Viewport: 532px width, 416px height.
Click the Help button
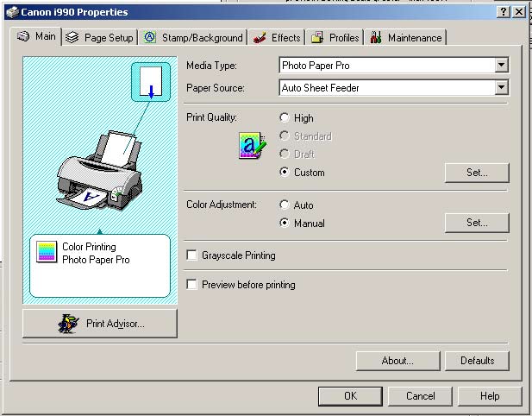(490, 396)
